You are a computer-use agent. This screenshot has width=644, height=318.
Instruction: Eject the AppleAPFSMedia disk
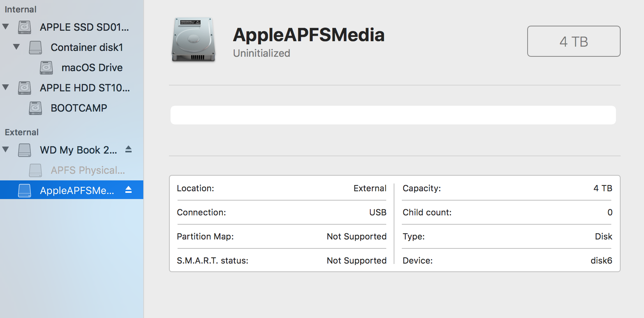(x=128, y=190)
